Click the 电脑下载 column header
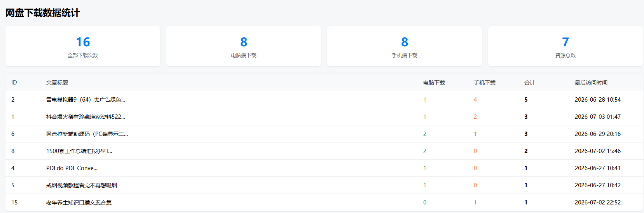 point(434,83)
